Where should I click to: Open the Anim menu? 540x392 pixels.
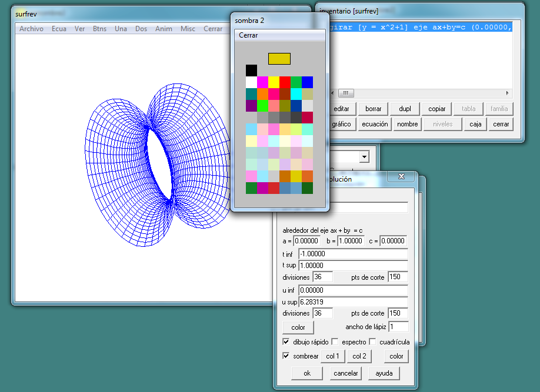pyautogui.click(x=164, y=29)
